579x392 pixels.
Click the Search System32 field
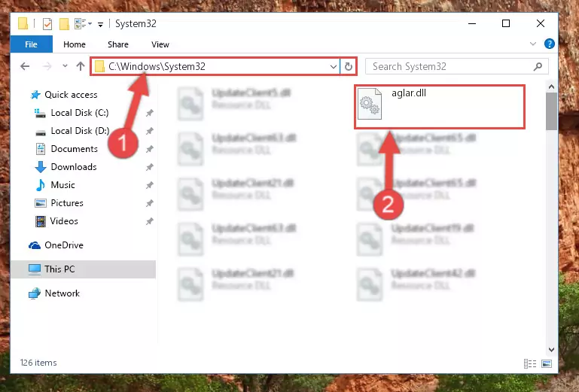click(x=457, y=66)
